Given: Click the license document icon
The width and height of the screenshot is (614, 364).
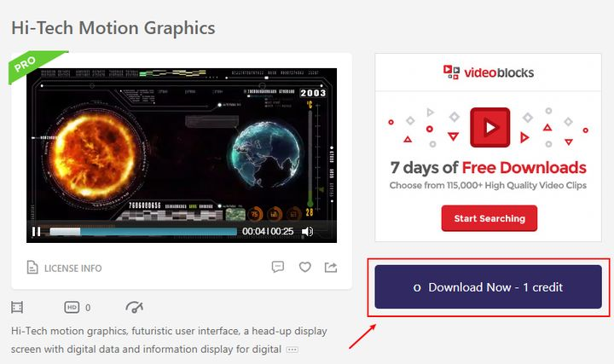Looking at the screenshot, I should (32, 268).
